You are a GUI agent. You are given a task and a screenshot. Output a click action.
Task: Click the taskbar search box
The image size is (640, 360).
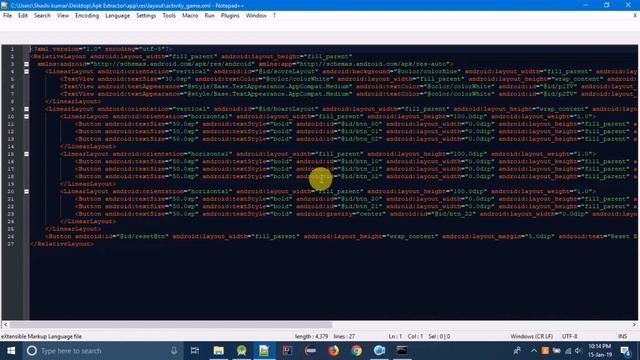102,351
